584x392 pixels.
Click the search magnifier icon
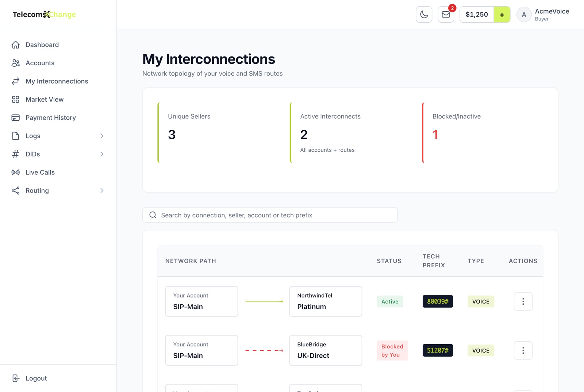[153, 215]
